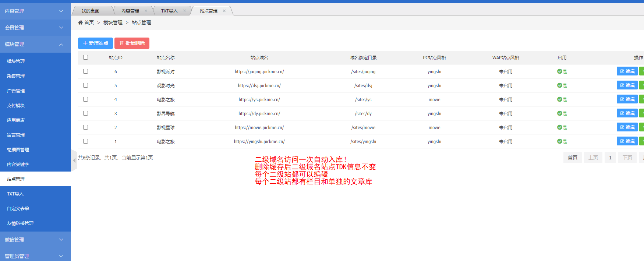Select the checkbox for site ID 2
The image size is (644, 261).
coord(86,127)
